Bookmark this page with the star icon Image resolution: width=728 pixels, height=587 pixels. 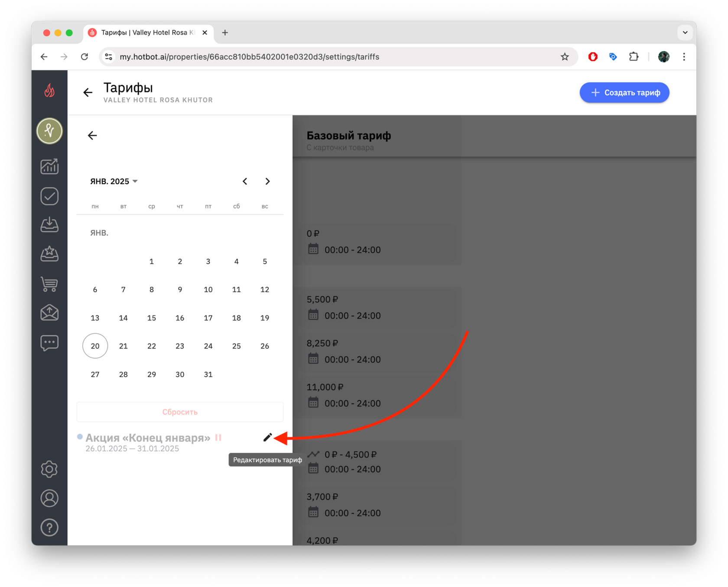click(565, 57)
